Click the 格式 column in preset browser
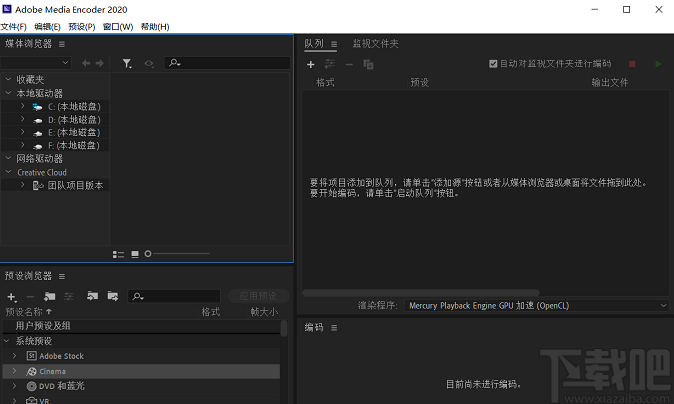The image size is (674, 404). (x=211, y=312)
